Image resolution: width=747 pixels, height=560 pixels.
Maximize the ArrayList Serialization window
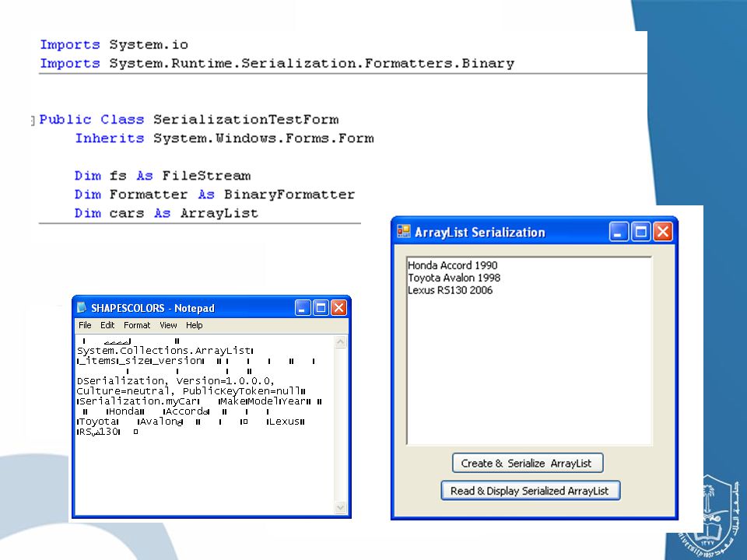[x=640, y=233]
